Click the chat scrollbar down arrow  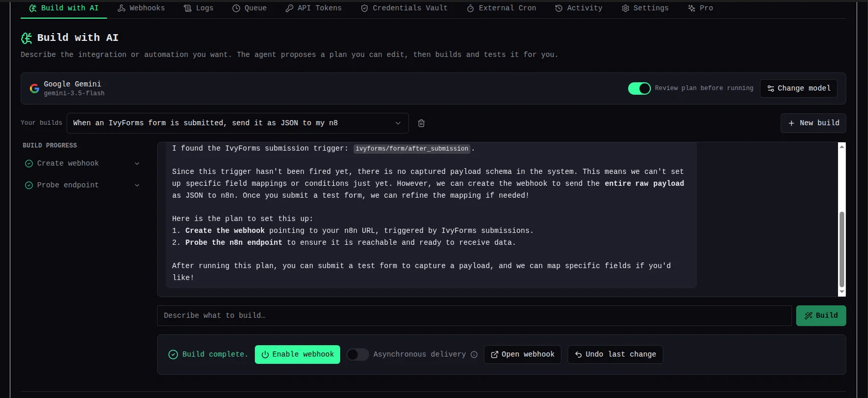[x=842, y=292]
